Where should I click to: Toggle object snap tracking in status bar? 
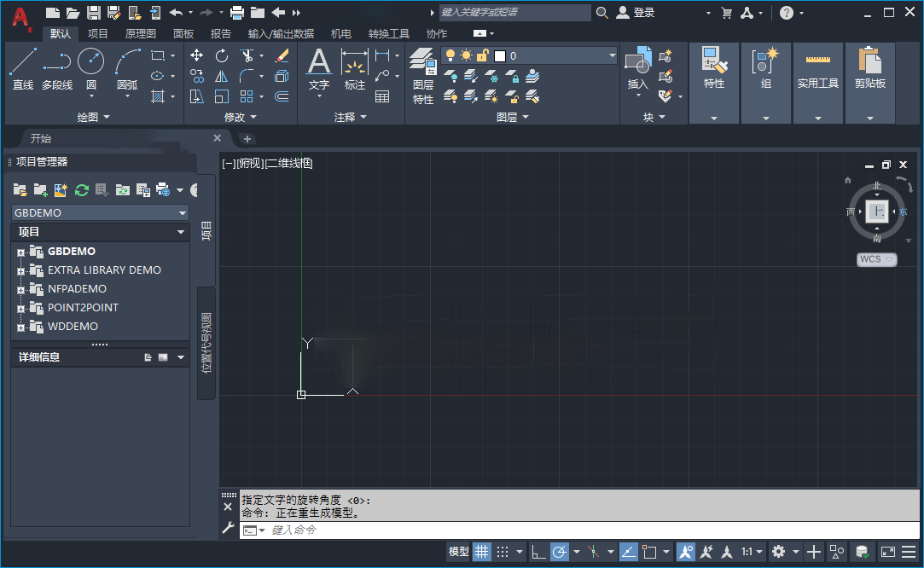coord(629,552)
